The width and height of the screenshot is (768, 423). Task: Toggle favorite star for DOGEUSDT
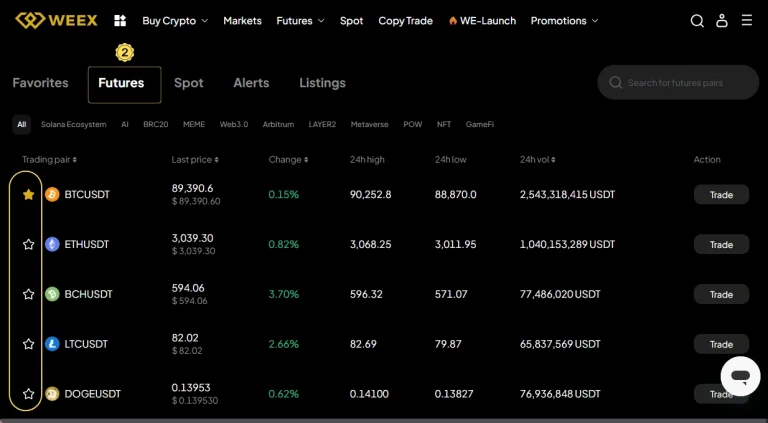point(28,394)
